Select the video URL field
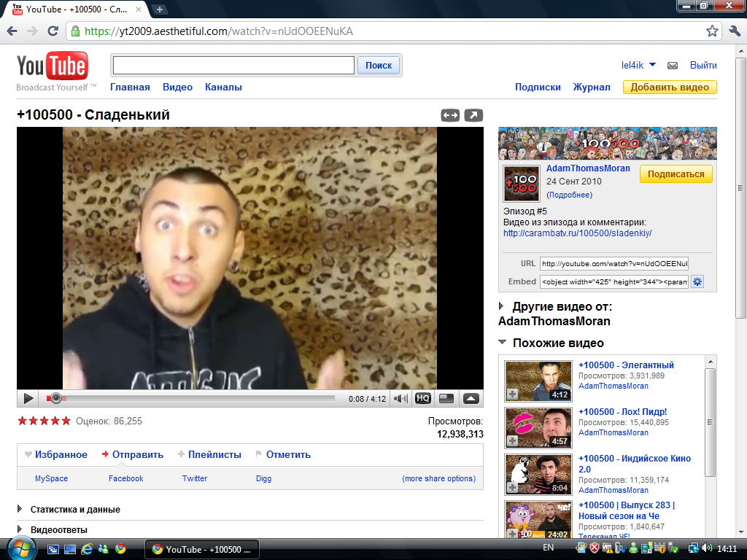Image resolution: width=747 pixels, height=560 pixels. point(614,264)
